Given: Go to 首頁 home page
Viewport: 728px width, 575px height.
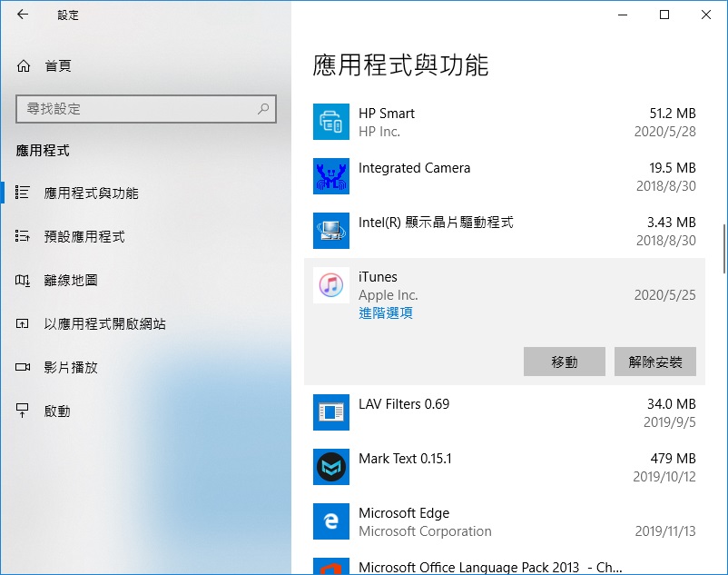Looking at the screenshot, I should pyautogui.click(x=58, y=66).
